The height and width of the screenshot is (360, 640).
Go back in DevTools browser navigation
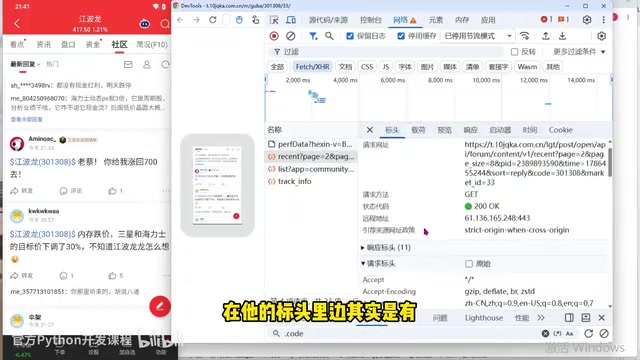click(180, 20)
